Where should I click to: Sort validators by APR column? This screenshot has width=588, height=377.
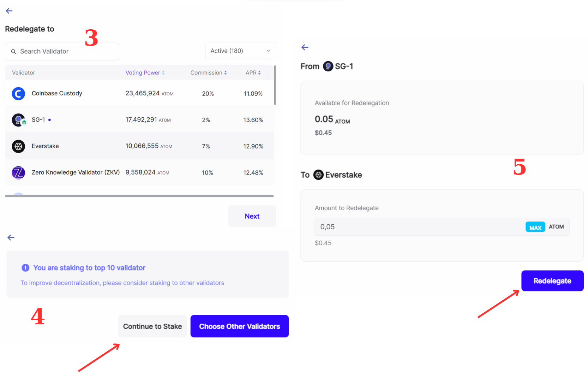coord(253,73)
